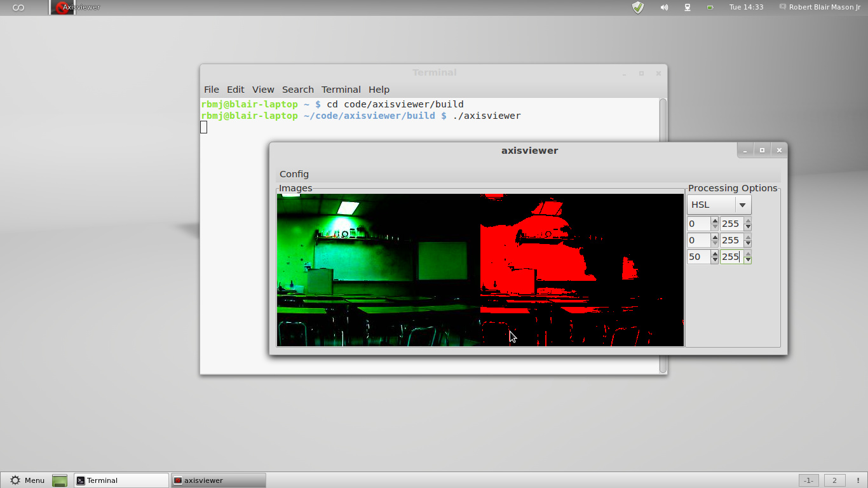Click the infinity overview icon in the top panel
Viewport: 868px width, 488px height.
coord(18,8)
